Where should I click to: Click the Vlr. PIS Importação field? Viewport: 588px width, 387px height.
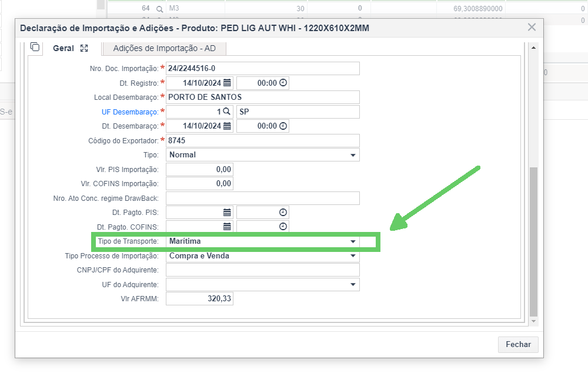pyautogui.click(x=199, y=169)
